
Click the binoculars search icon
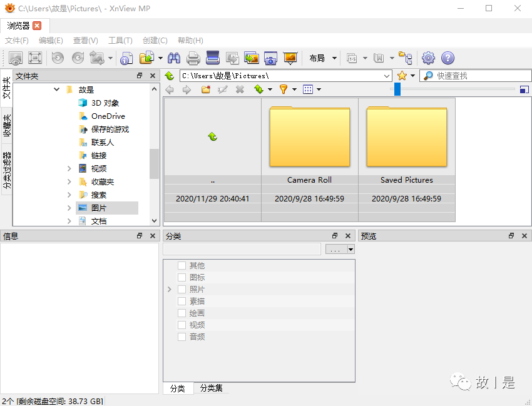173,58
